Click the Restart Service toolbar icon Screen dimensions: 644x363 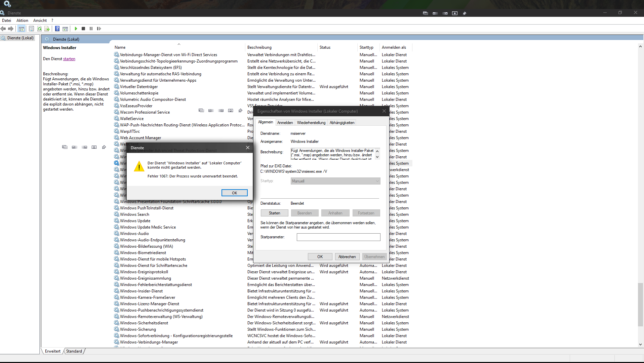(x=99, y=29)
